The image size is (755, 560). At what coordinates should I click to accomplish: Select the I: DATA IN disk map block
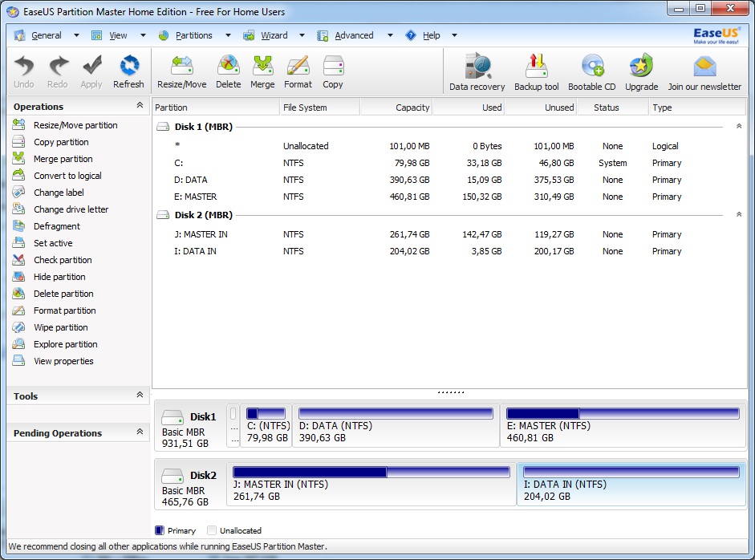click(631, 485)
